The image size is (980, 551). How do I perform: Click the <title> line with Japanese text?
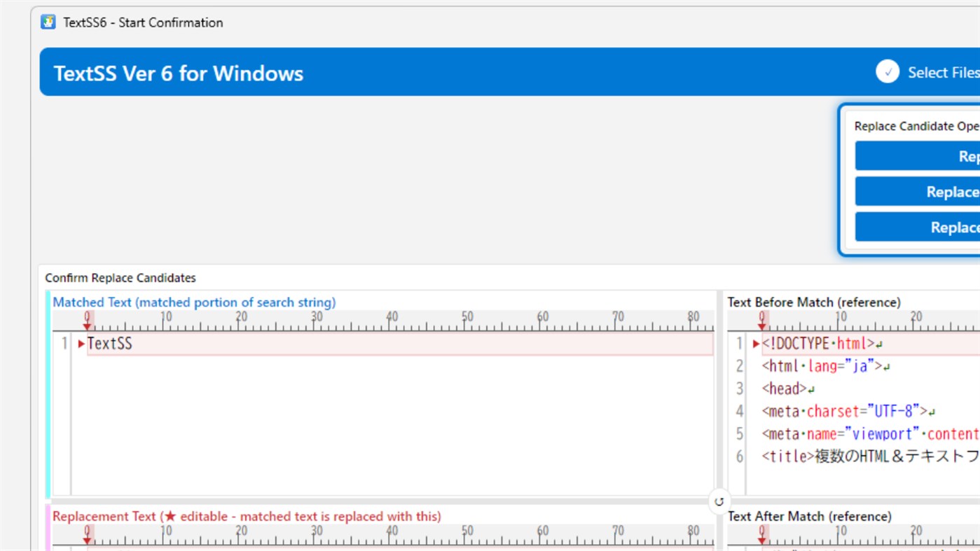(871, 456)
